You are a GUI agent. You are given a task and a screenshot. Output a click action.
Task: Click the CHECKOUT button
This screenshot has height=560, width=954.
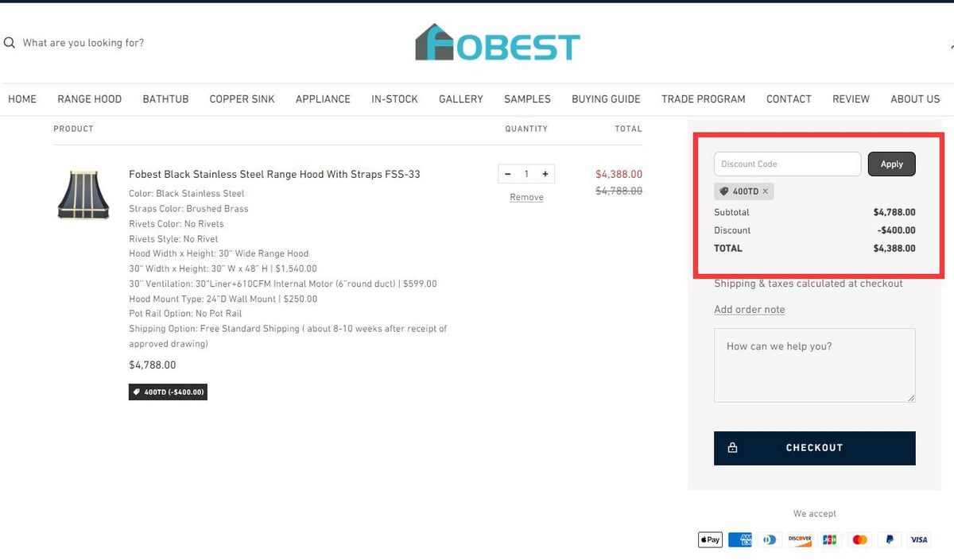[x=814, y=447]
